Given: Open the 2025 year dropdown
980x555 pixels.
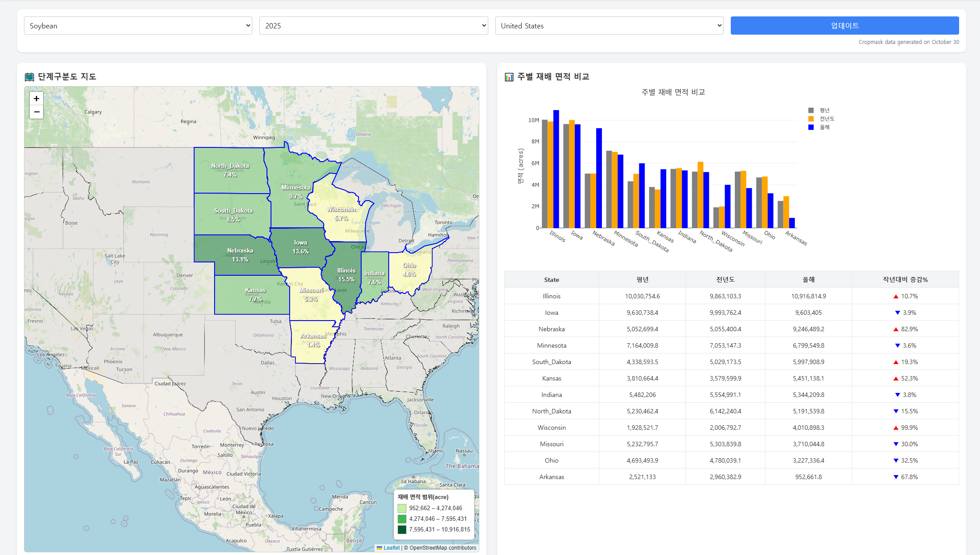Looking at the screenshot, I should [374, 26].
